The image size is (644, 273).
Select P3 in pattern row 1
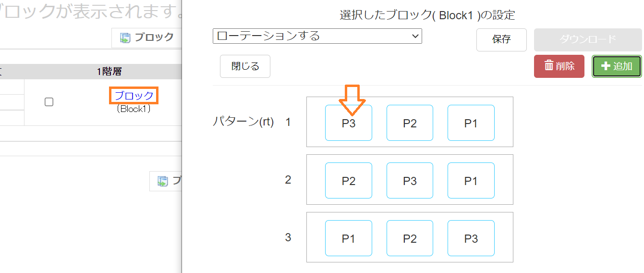tap(349, 123)
